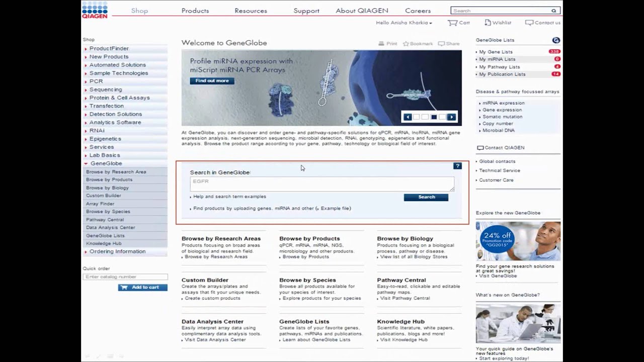Screen dimensions: 644x362
Task: Open the Careers top menu
Action: point(418,11)
